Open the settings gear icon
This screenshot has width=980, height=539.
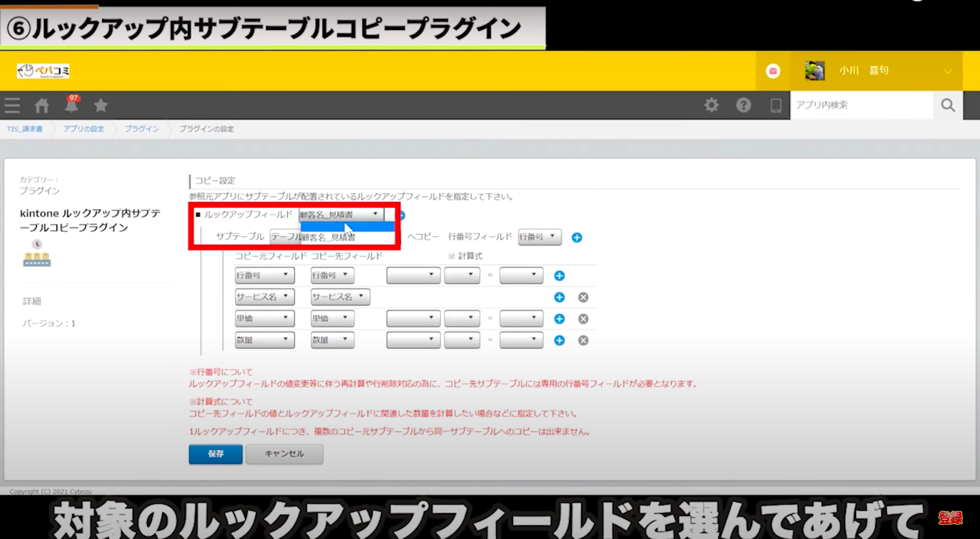(x=711, y=105)
